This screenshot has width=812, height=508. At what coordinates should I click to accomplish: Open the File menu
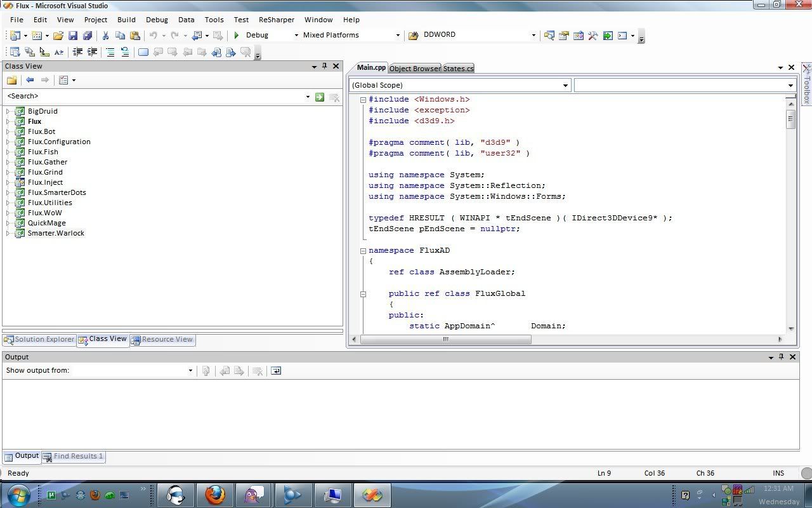tap(16, 20)
